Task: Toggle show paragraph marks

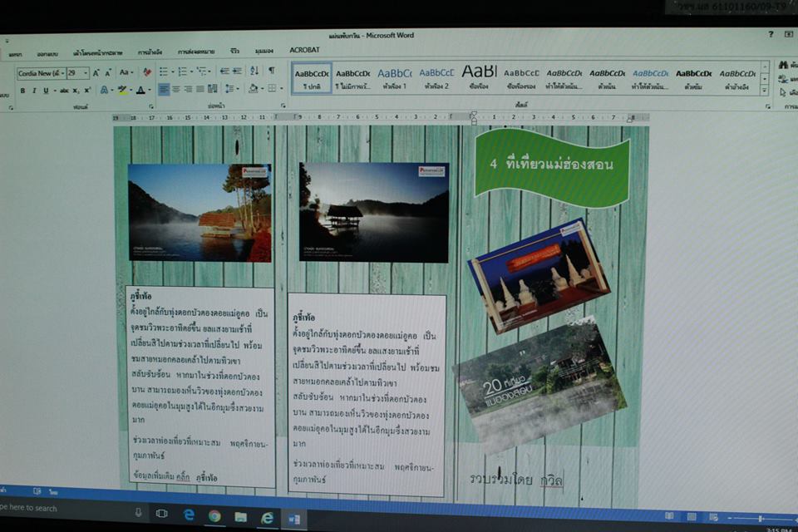Action: 271,71
